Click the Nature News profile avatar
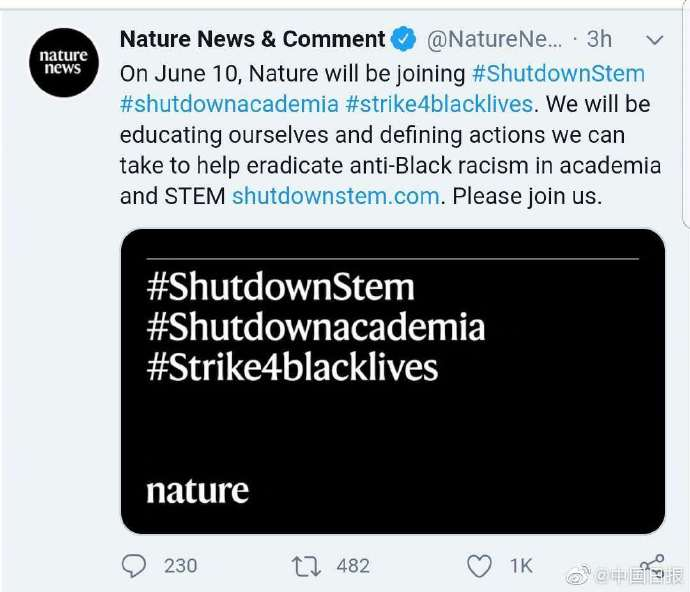690x592 pixels. (x=64, y=61)
